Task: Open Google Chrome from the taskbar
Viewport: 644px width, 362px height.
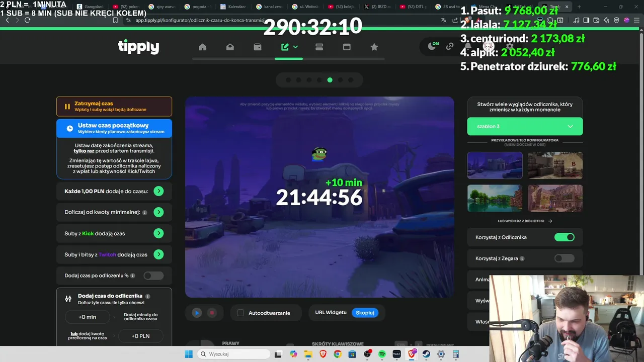Action: tap(338, 354)
